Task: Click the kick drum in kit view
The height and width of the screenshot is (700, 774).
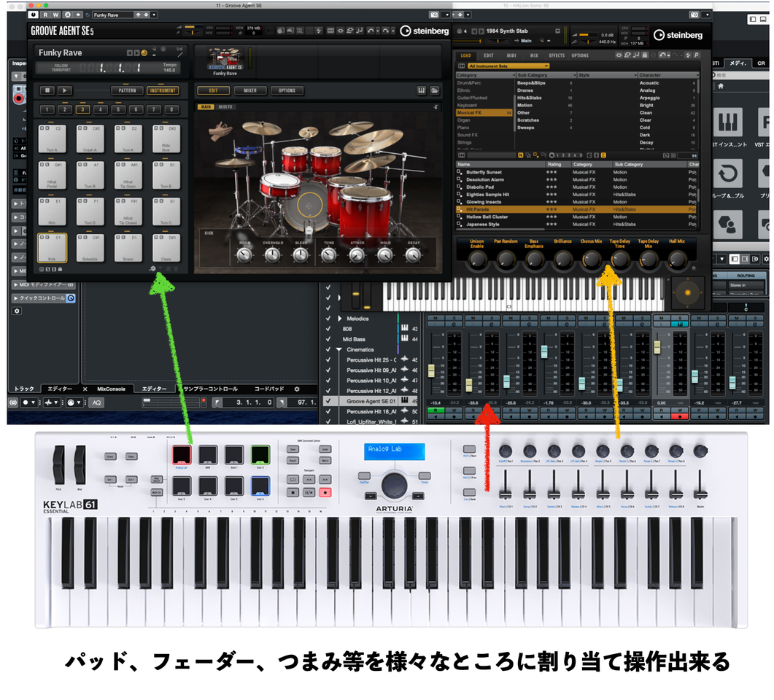Action: [309, 206]
